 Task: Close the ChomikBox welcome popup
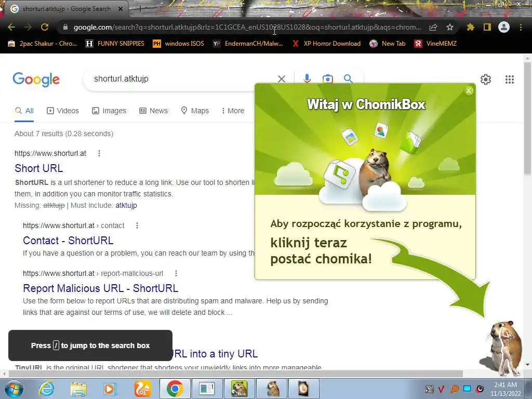(x=469, y=90)
